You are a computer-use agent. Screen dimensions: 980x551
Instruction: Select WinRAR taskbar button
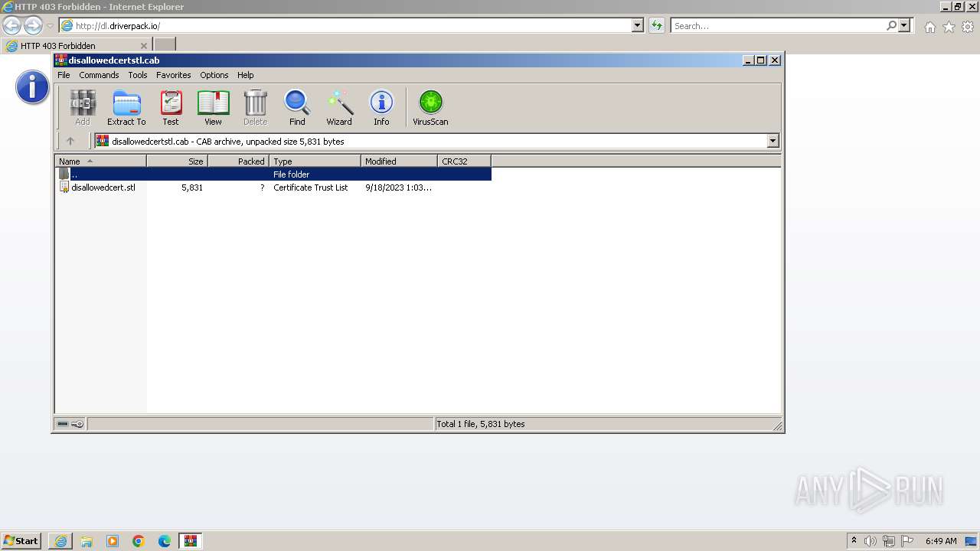coord(191,541)
